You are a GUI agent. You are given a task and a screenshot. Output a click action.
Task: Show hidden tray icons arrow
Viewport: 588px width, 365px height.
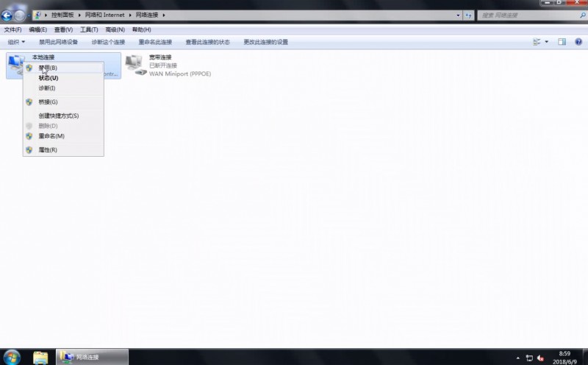[518, 358]
